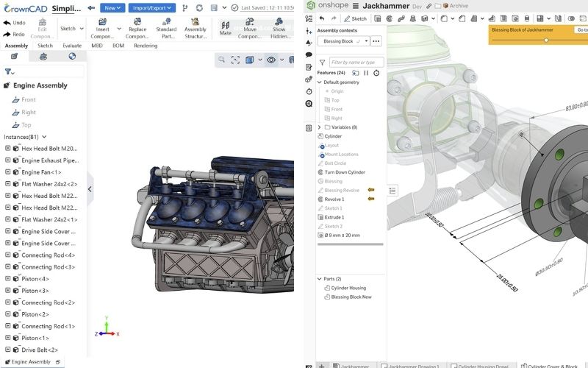Click the filter funnel icon in CrownCAD tree

(7, 71)
